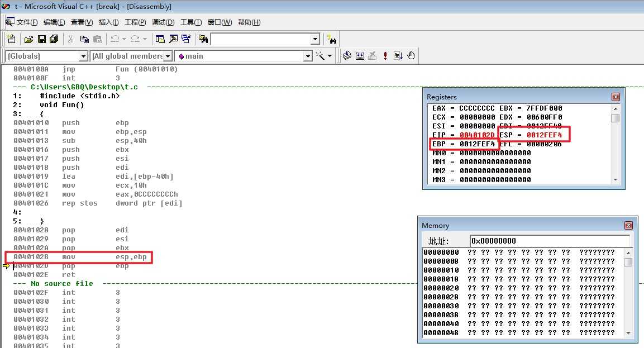Click the Open file icon
The width and height of the screenshot is (644, 348).
click(x=28, y=39)
